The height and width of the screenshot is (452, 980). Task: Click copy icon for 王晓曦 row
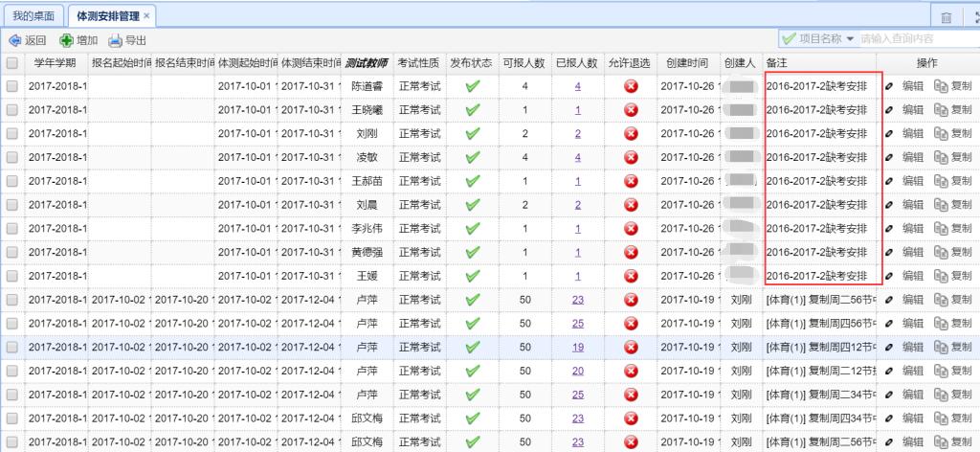click(x=941, y=110)
